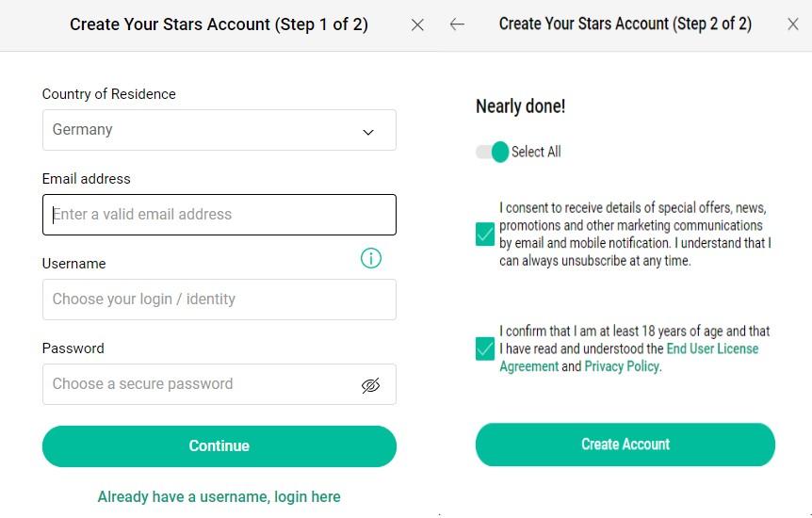Uncheck the 18 years of age confirmation checkbox
The width and height of the screenshot is (812, 518).
coord(485,348)
